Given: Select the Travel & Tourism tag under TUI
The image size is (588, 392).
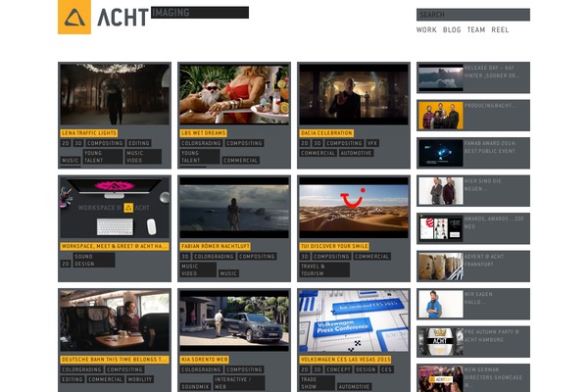Looking at the screenshot, I should coord(324,269).
